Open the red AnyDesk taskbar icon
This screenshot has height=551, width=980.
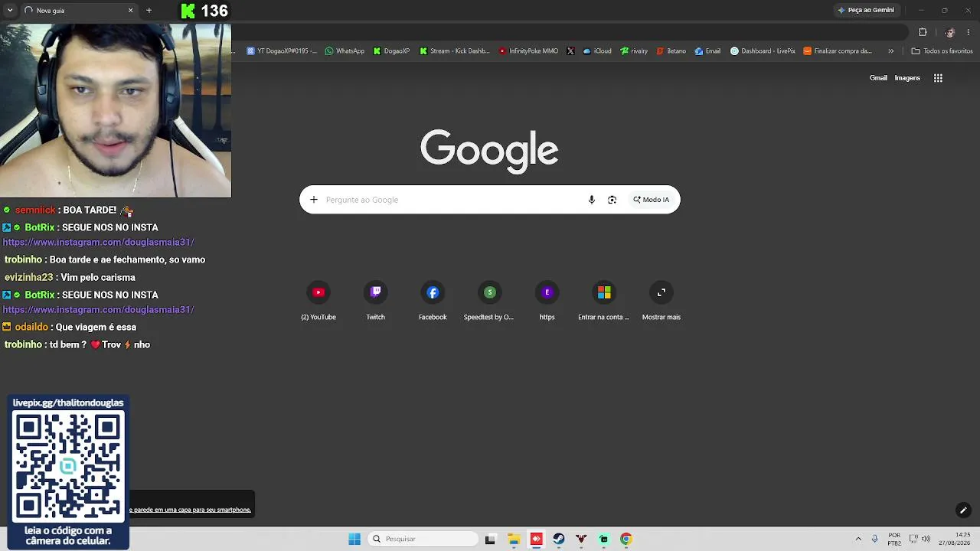[536, 539]
